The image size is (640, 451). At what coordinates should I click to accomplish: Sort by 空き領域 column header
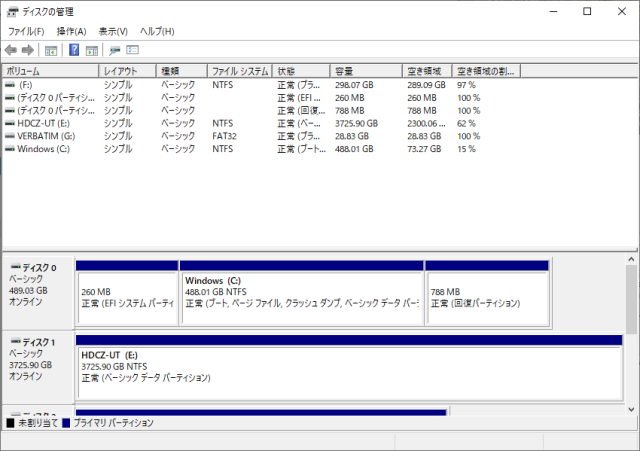click(x=427, y=71)
